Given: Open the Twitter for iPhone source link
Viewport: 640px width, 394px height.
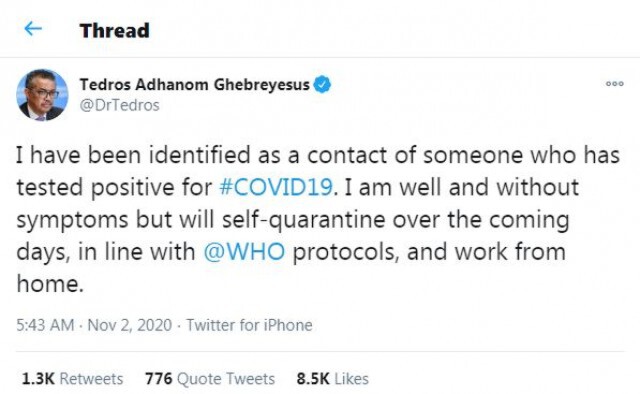Looking at the screenshot, I should point(249,325).
